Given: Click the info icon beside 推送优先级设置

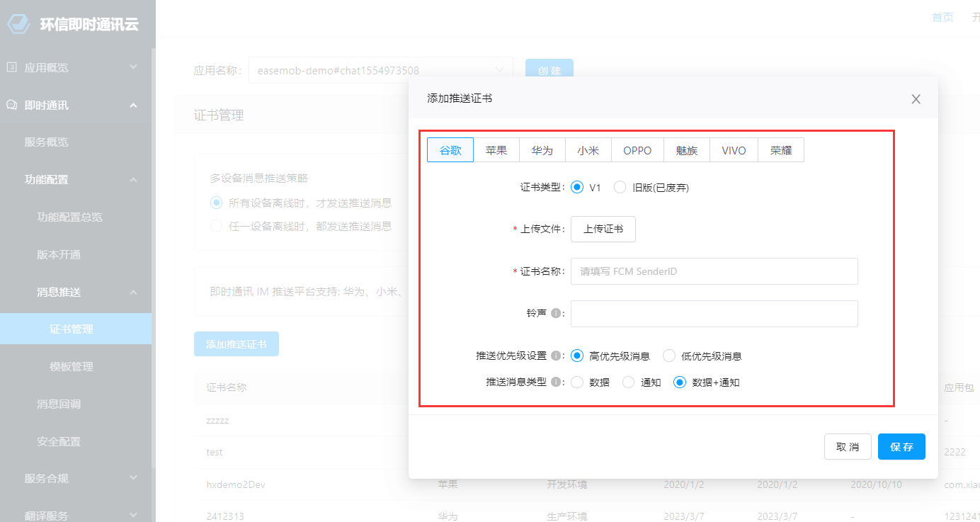Looking at the screenshot, I should tap(556, 356).
